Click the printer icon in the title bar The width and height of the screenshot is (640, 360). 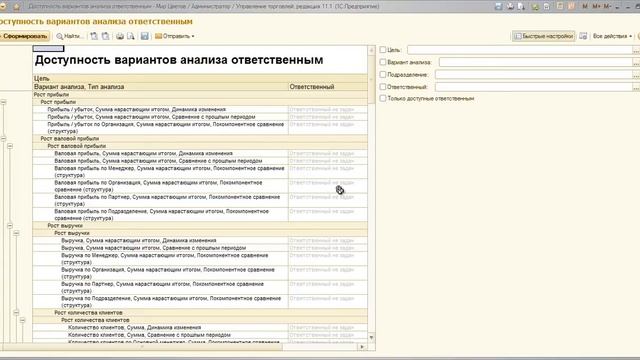510,6
